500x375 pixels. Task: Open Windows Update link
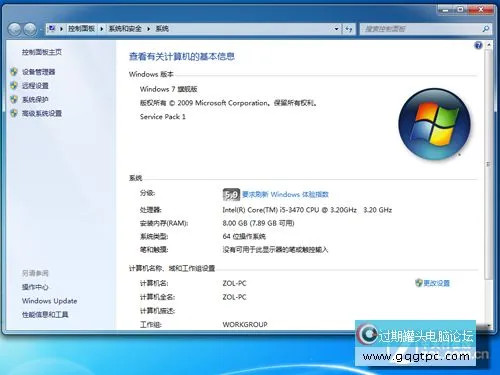(49, 301)
